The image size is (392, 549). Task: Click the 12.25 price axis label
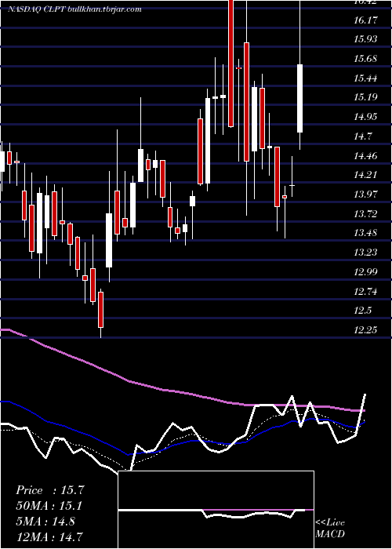click(x=365, y=330)
